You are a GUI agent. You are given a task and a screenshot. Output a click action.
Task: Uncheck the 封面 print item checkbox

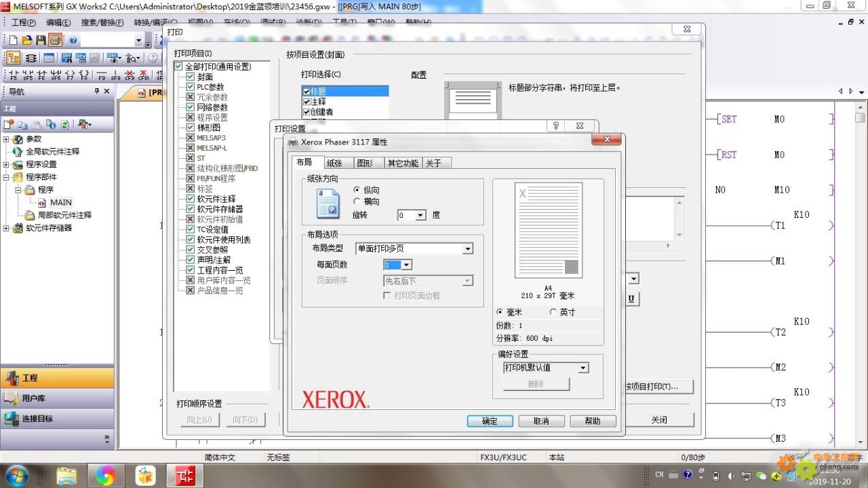(x=191, y=77)
